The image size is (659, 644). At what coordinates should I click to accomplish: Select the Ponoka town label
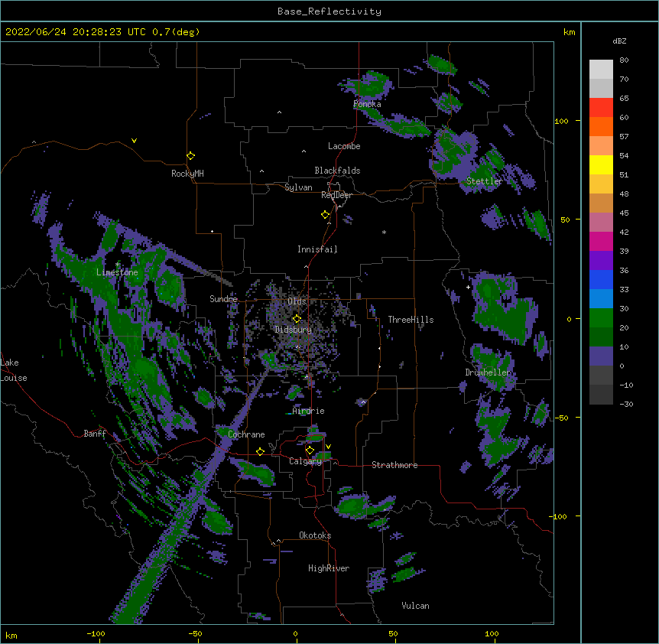367,104
